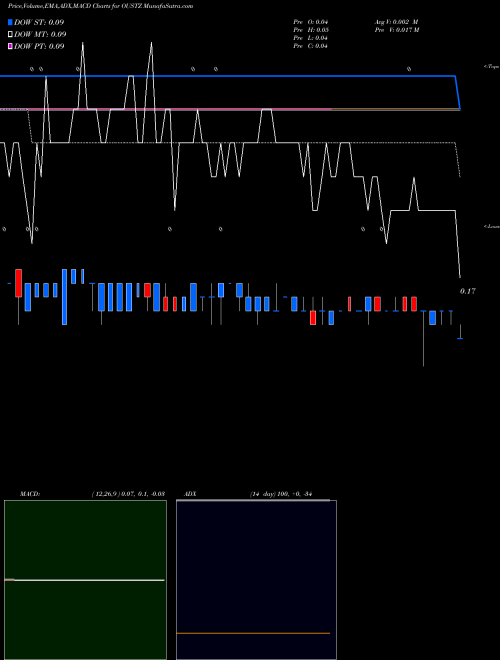Click the blue DOW ST legend swatch
The width and height of the screenshot is (500, 660).
click(x=10, y=22)
